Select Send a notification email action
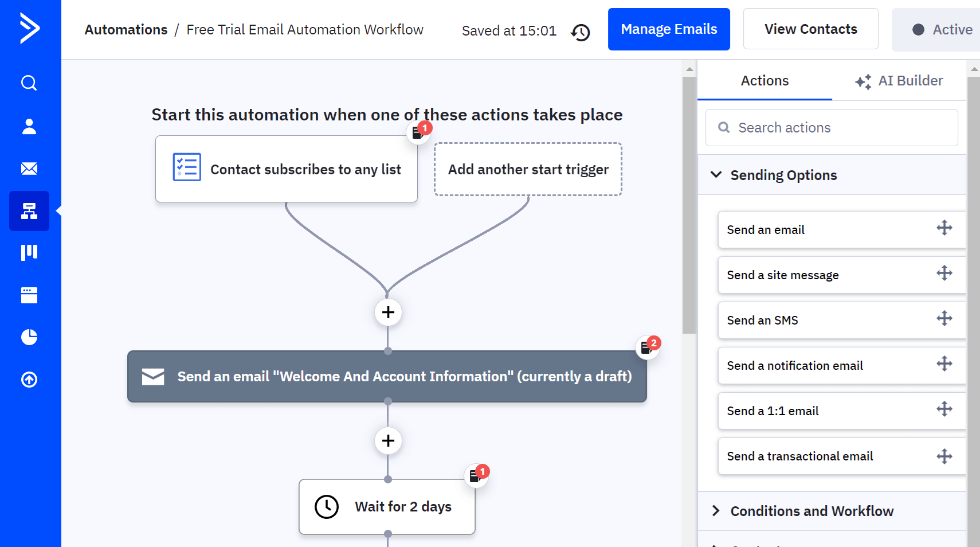Image resolution: width=980 pixels, height=547 pixels. click(841, 365)
